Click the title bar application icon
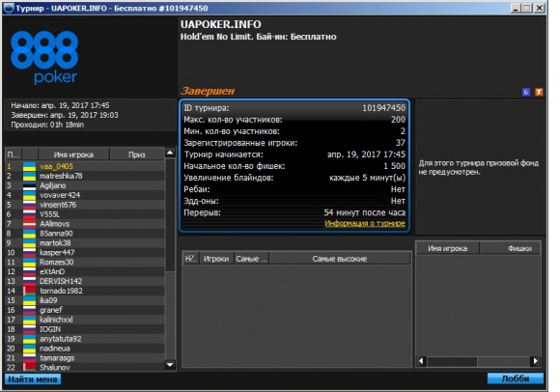The width and height of the screenshot is (560, 392). tap(9, 8)
